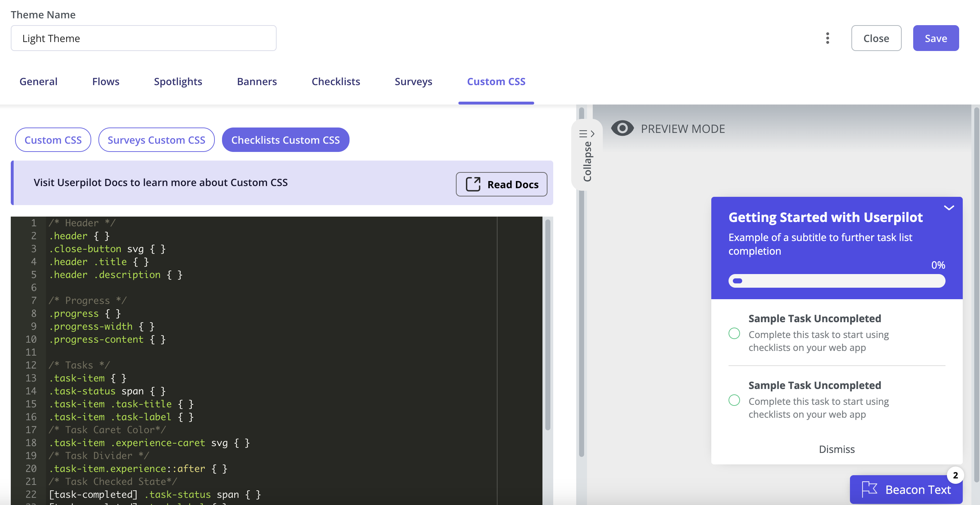Image resolution: width=980 pixels, height=505 pixels.
Task: Click the Read Docs button
Action: pyautogui.click(x=501, y=184)
